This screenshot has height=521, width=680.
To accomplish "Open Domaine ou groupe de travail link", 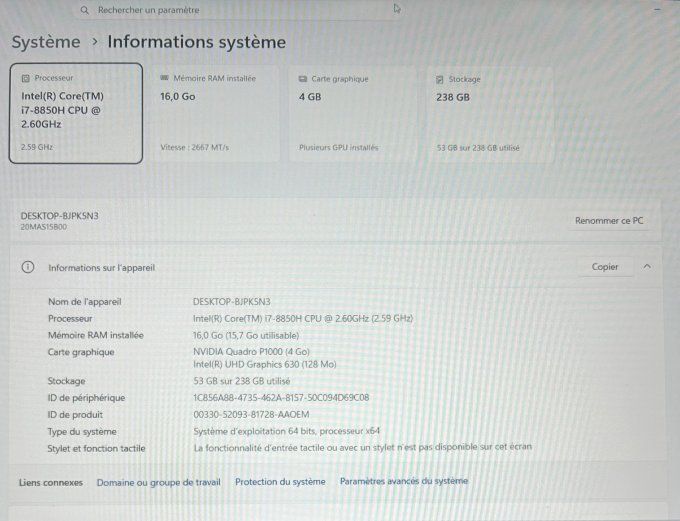I will pyautogui.click(x=159, y=482).
